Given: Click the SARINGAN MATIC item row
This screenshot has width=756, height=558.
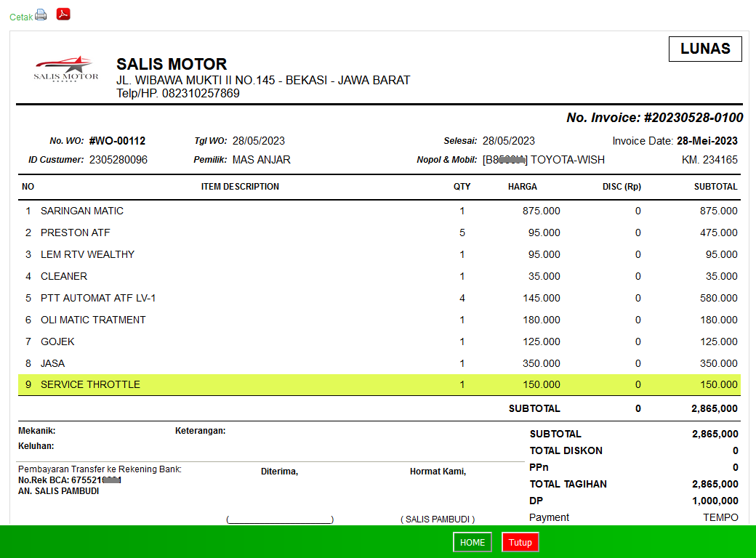Looking at the screenshot, I should click(x=82, y=211).
